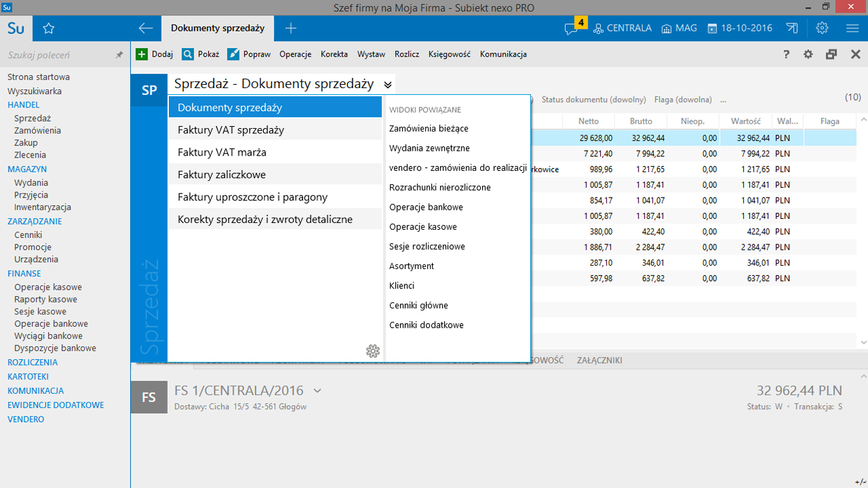Screen dimensions: 868x488
Task: Click the Dodaj button
Action: tap(154, 54)
